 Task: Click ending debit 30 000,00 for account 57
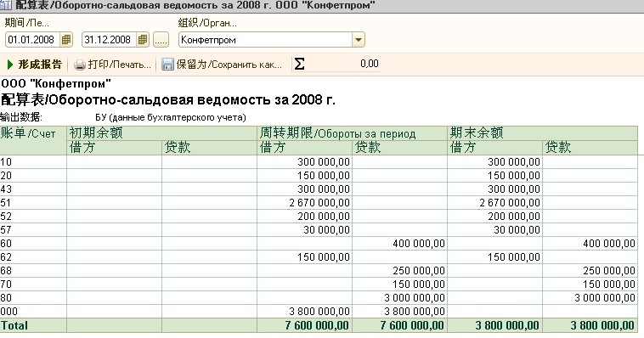point(517,229)
